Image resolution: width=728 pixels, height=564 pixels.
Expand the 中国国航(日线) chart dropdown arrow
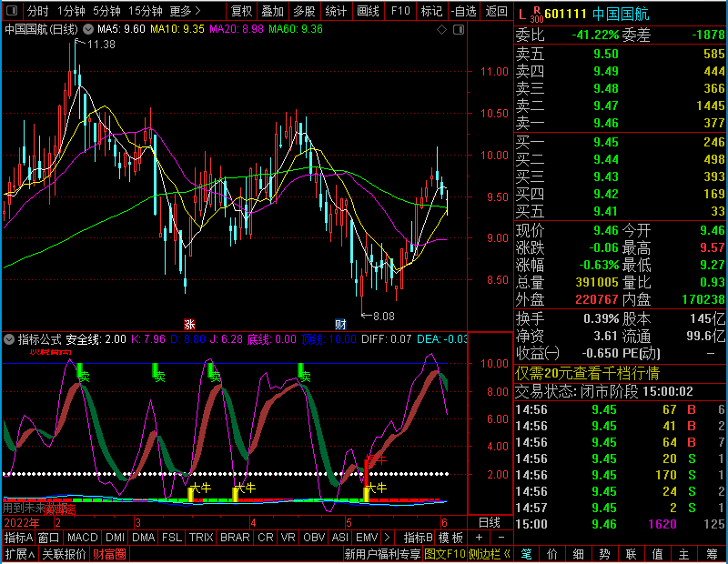click(x=87, y=29)
